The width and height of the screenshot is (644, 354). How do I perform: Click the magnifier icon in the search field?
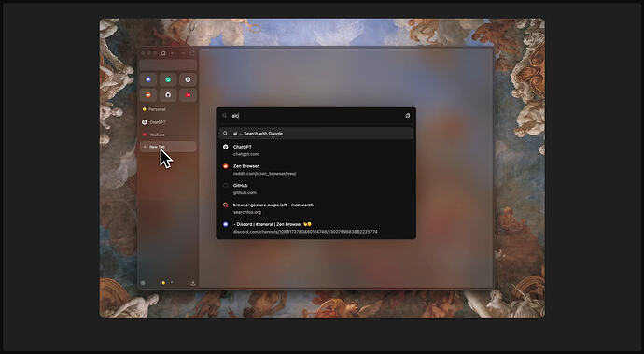coord(225,116)
